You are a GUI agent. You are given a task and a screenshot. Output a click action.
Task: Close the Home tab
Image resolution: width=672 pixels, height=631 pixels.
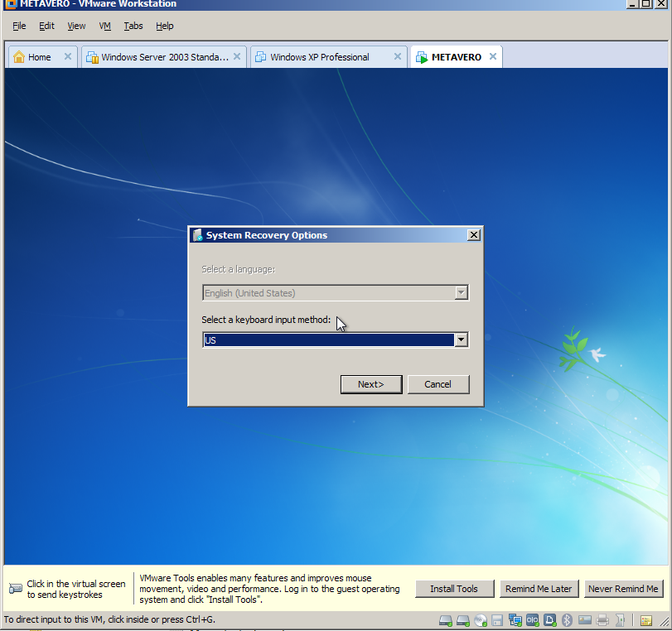click(x=68, y=56)
